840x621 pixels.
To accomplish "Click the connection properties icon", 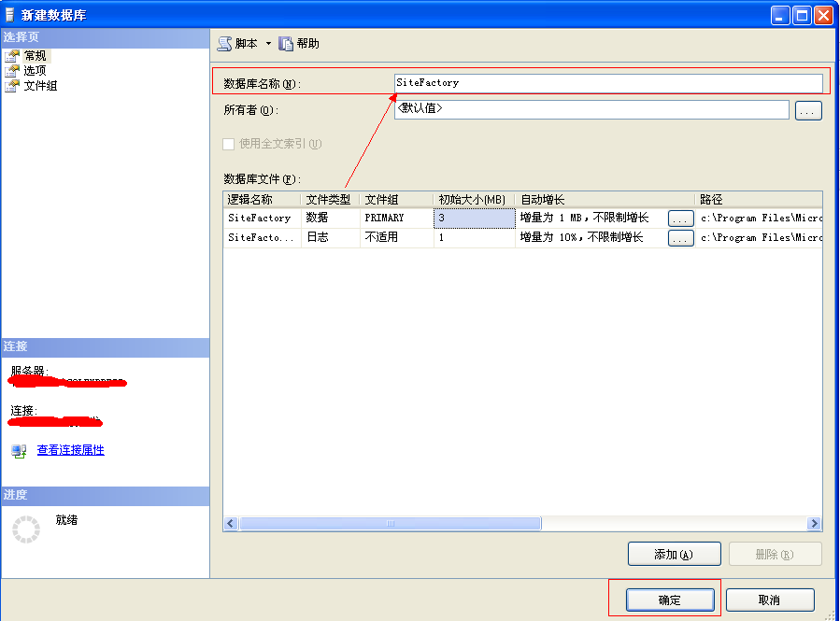I will coord(19,451).
